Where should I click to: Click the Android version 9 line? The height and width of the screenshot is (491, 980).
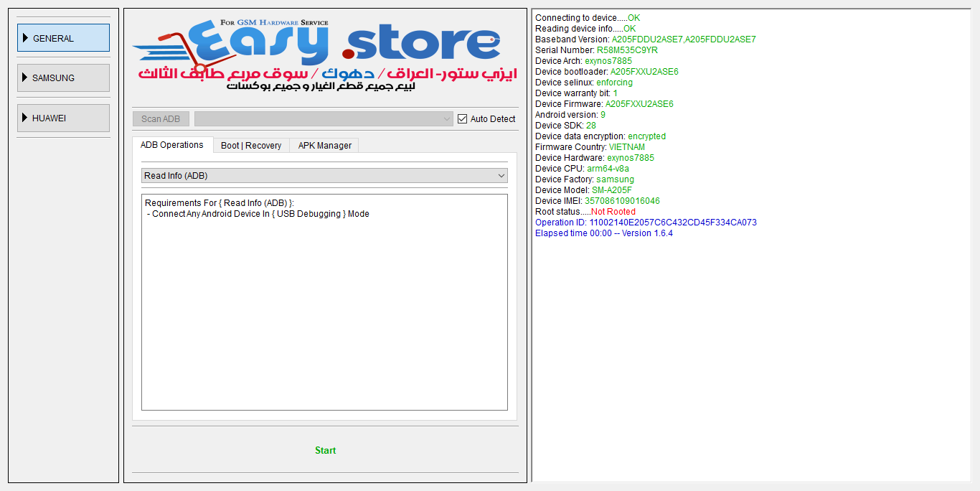click(570, 115)
